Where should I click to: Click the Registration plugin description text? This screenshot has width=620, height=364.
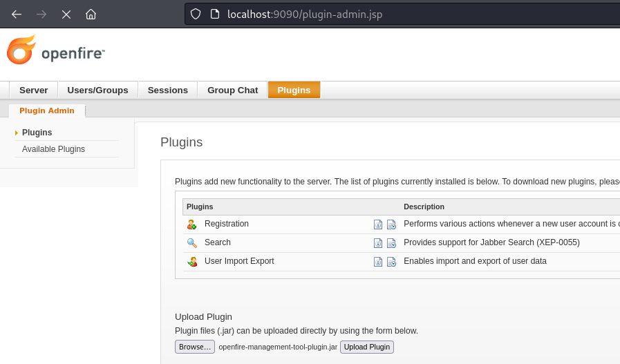tap(511, 224)
